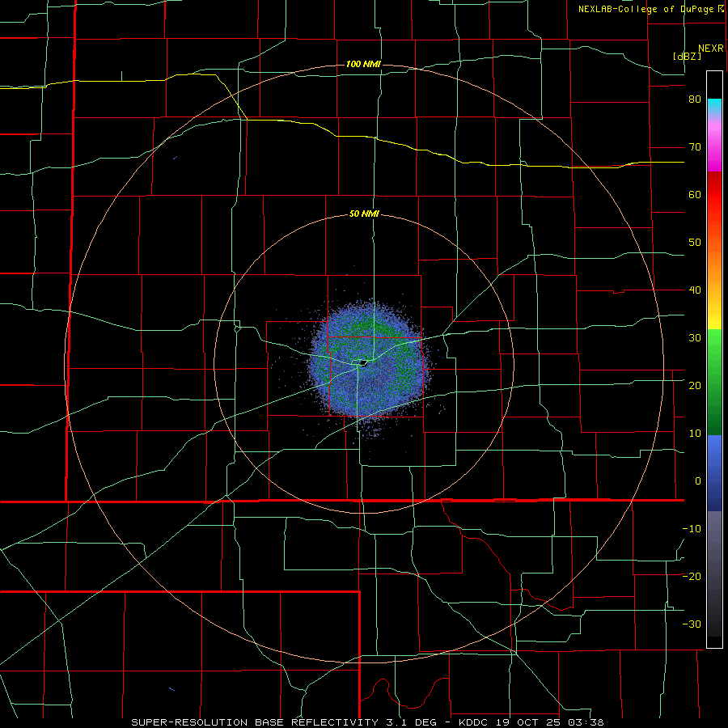
Task: Click the [dBZ] units label
Action: pos(687,56)
